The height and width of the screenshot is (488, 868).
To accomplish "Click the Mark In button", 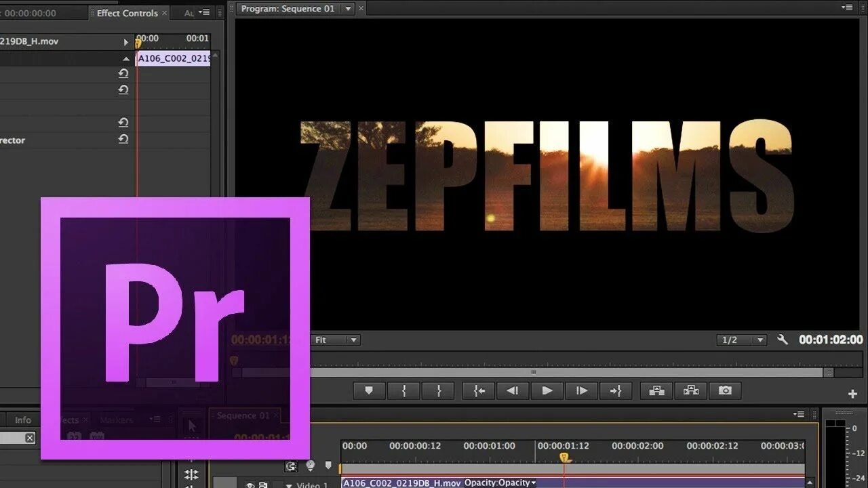I will (x=403, y=390).
